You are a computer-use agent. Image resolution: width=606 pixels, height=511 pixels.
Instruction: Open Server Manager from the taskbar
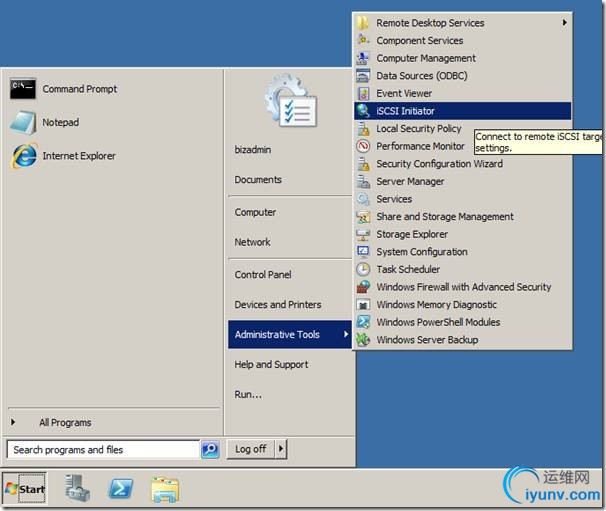(x=77, y=488)
